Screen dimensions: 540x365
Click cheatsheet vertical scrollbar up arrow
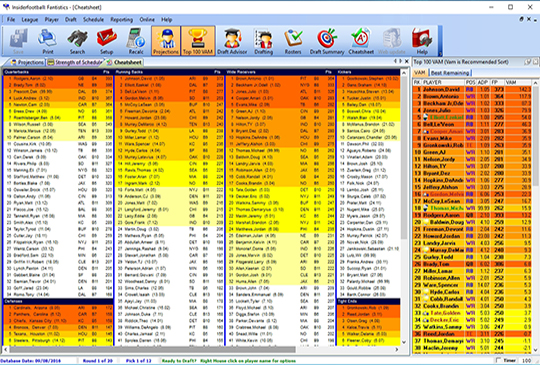click(405, 73)
